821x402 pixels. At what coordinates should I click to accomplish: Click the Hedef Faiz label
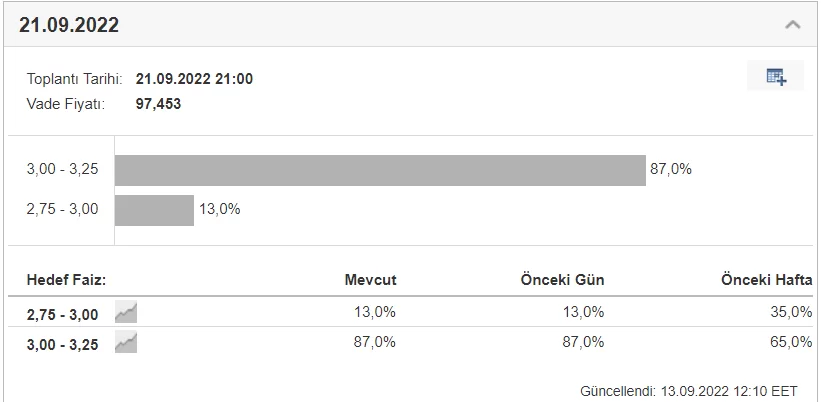(66, 280)
